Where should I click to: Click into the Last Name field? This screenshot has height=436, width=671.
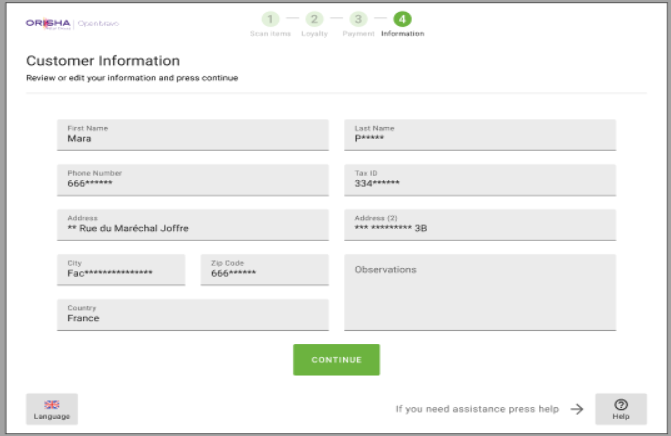point(480,135)
